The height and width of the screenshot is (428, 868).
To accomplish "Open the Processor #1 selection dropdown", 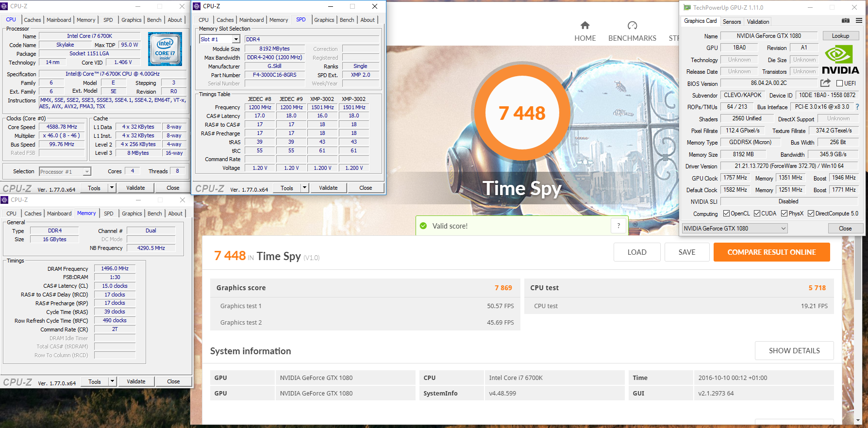I will coord(65,171).
